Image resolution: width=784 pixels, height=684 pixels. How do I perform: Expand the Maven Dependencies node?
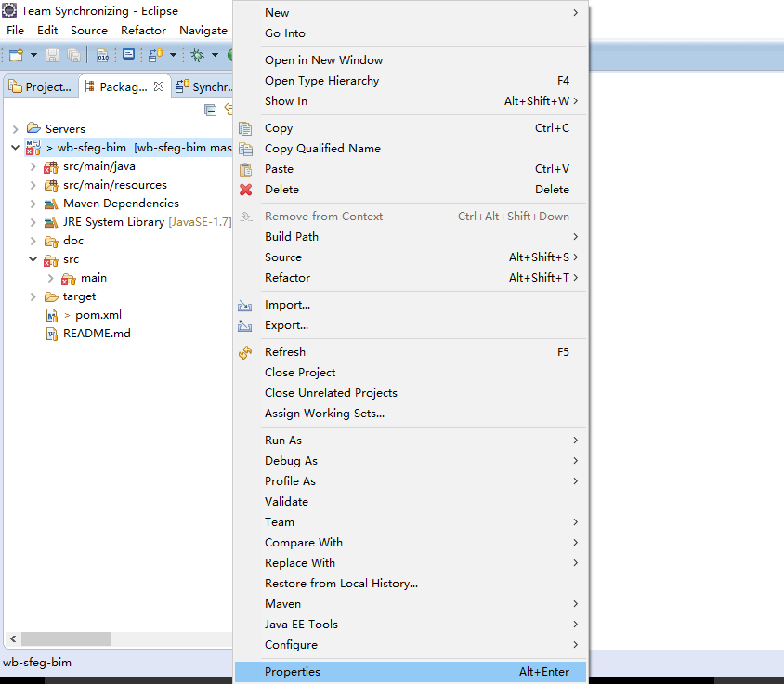(x=33, y=204)
